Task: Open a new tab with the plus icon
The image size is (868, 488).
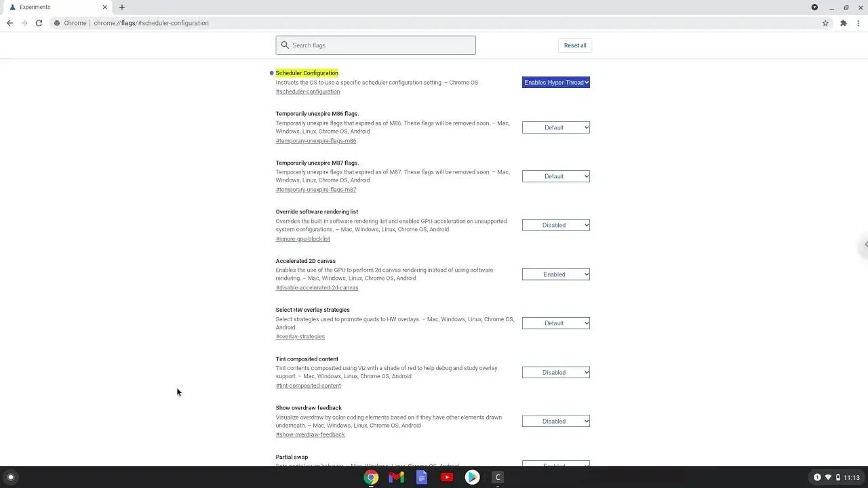Action: click(122, 7)
